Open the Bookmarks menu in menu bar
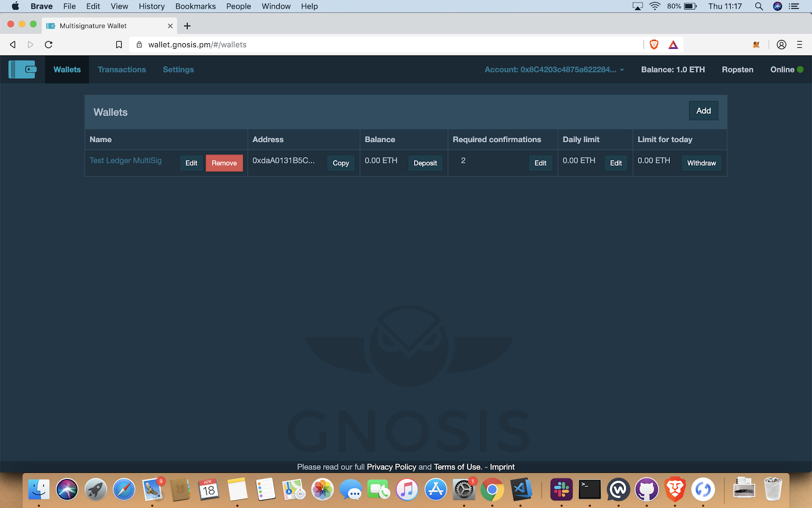 coord(195,6)
